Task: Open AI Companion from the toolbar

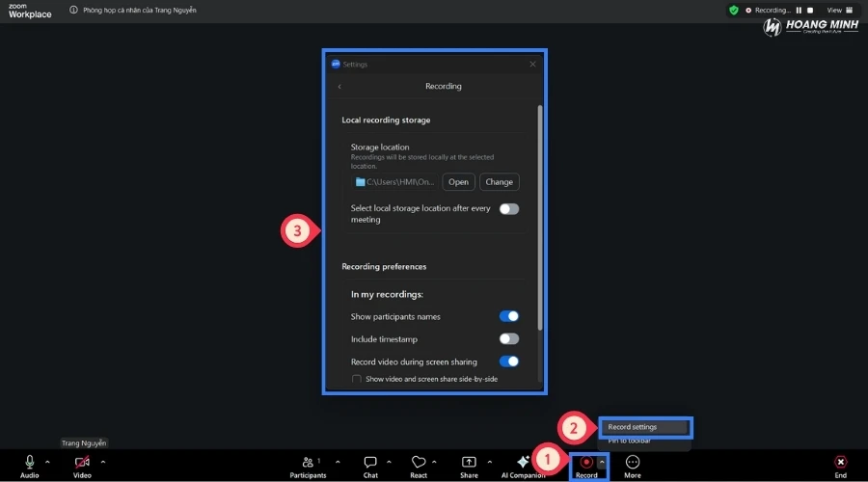Action: click(x=523, y=463)
